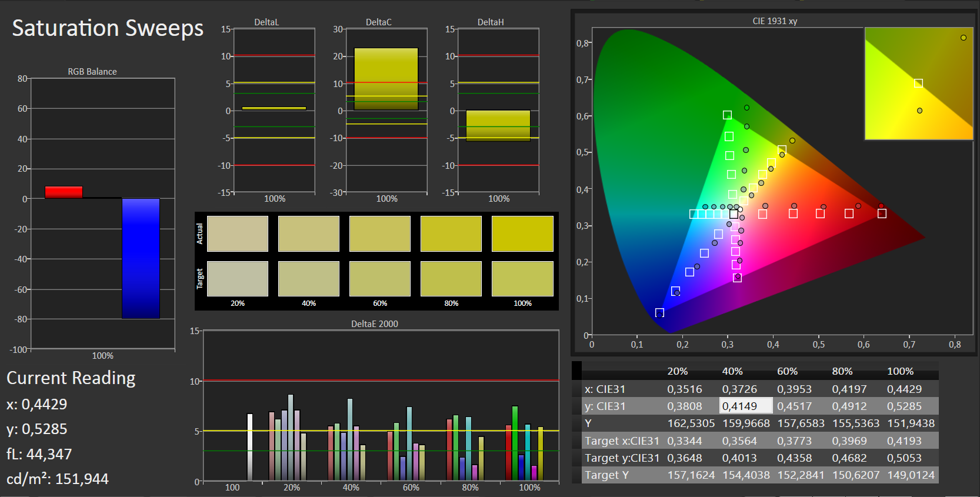Click the white bar at 100 in DeltaE 2000
Viewport: 980px width, 497px height.
pos(249,447)
